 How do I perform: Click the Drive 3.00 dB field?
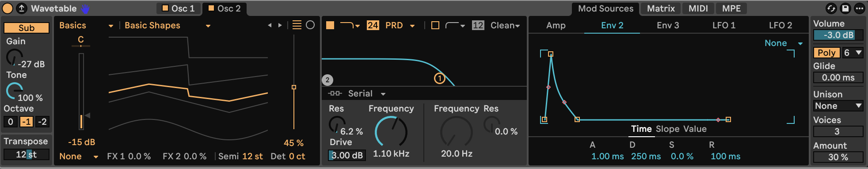(347, 155)
